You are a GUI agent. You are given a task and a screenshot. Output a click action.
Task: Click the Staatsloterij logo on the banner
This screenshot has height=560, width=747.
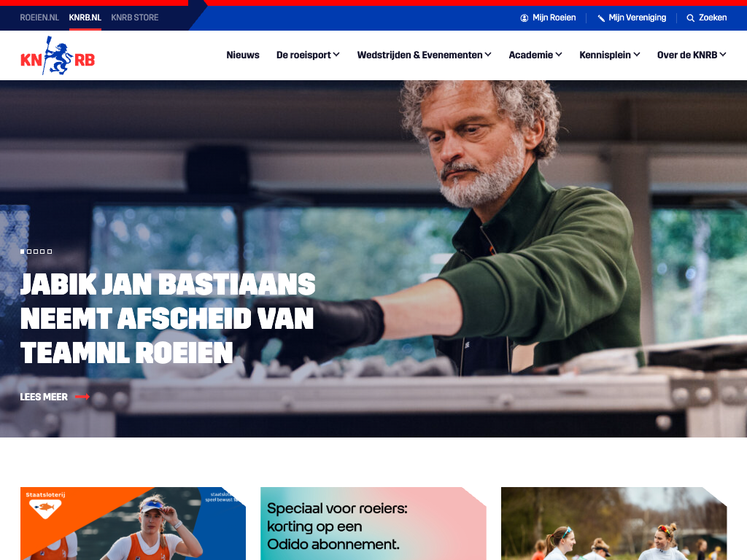pyautogui.click(x=45, y=506)
